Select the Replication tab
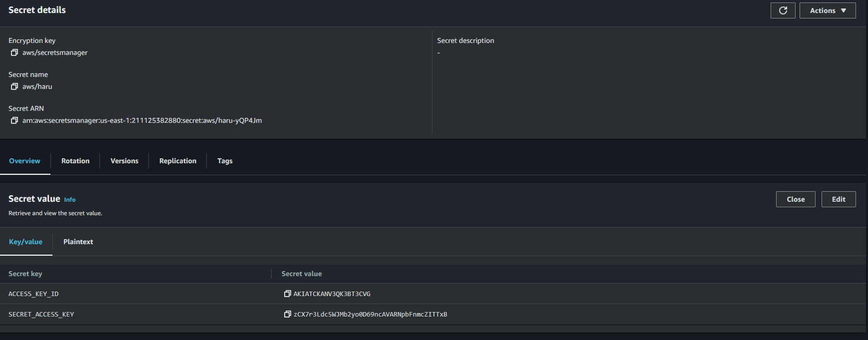 [x=178, y=161]
